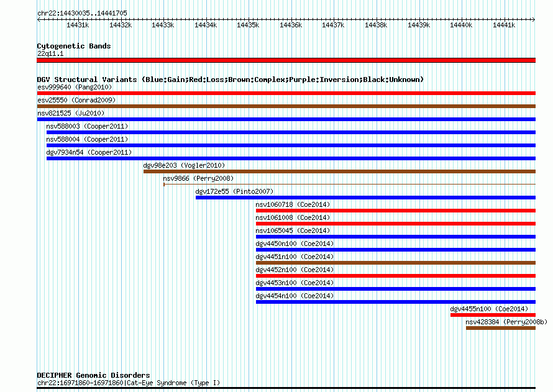
Task: Click the blue dgv4454n100 gain bar
Action: point(396,302)
